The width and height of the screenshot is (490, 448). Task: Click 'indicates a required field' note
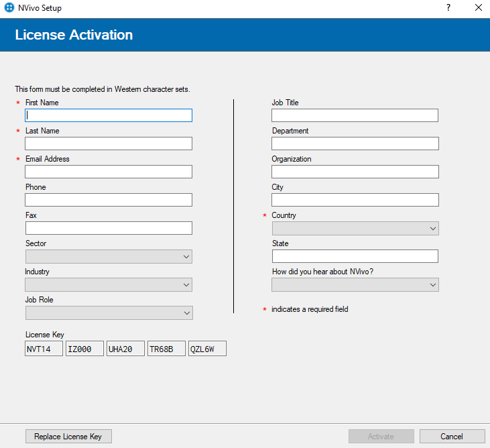point(310,309)
